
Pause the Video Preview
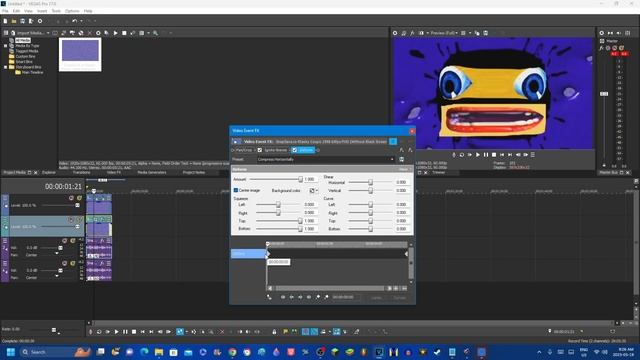[486, 155]
